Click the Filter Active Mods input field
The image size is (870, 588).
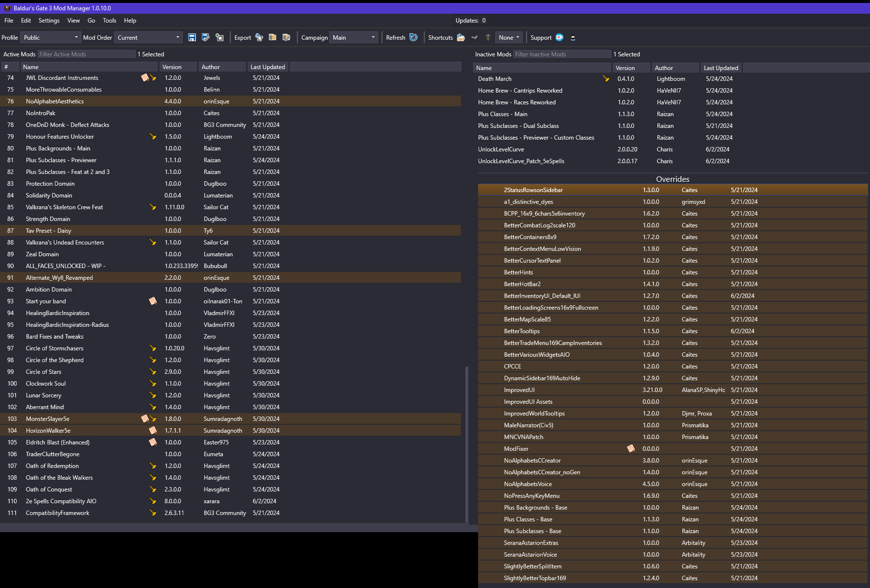(86, 54)
